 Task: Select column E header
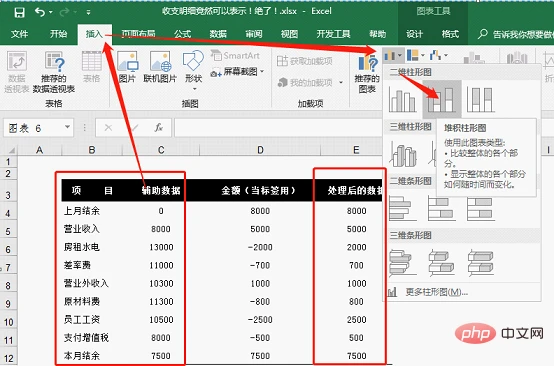(x=356, y=150)
